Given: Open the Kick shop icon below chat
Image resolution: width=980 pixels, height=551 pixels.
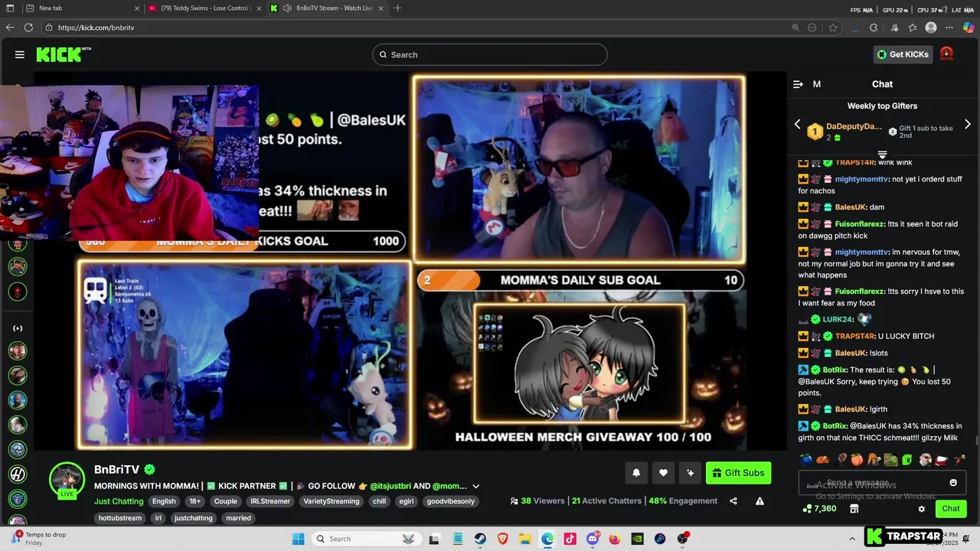Looking at the screenshot, I should pos(854,509).
